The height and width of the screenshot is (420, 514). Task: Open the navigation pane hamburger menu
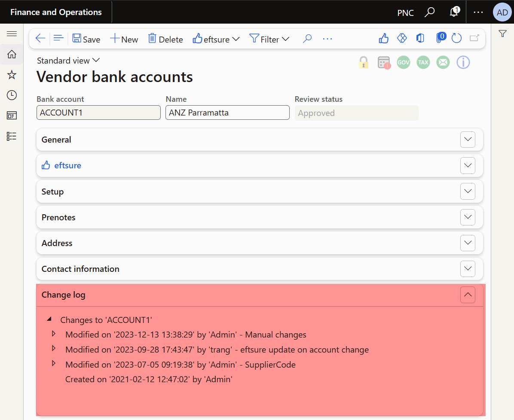[x=12, y=34]
